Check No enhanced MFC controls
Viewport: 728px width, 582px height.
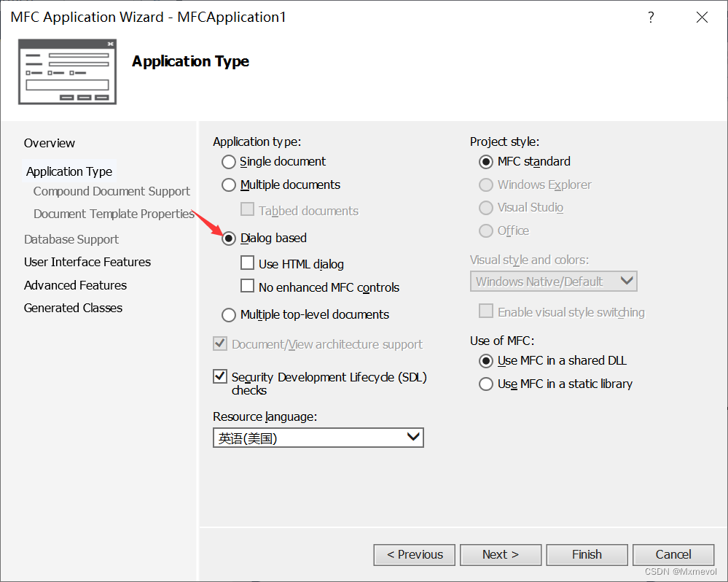coord(248,286)
